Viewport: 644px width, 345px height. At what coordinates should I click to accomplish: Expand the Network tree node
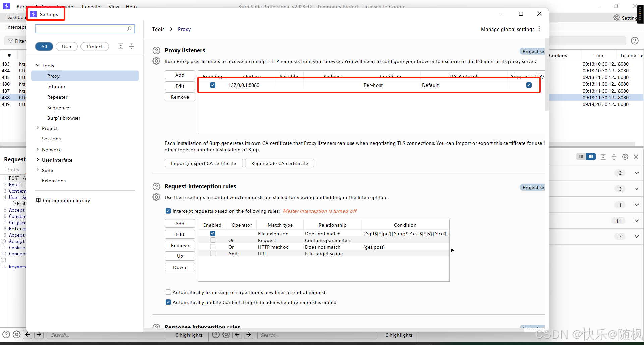(38, 149)
